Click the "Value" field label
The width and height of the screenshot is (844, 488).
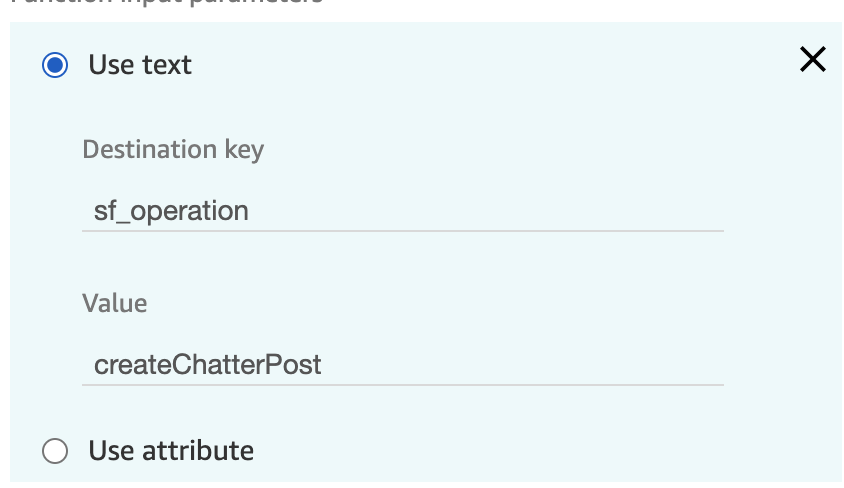115,303
